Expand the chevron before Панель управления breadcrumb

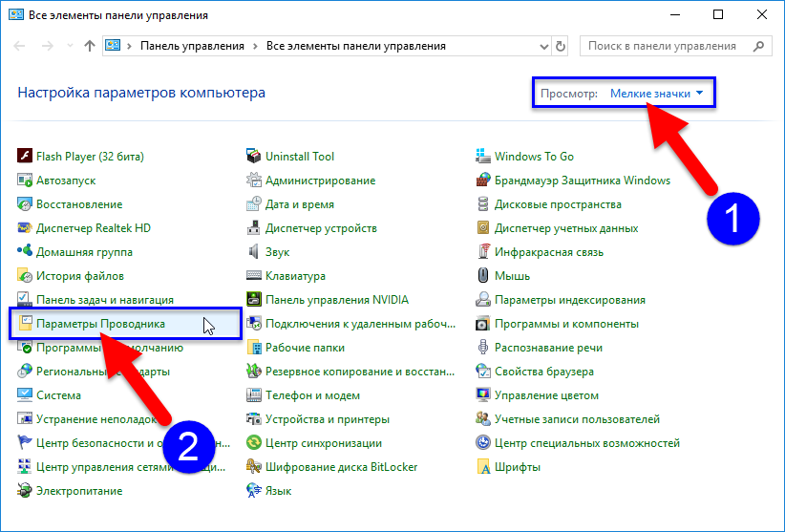tap(129, 46)
